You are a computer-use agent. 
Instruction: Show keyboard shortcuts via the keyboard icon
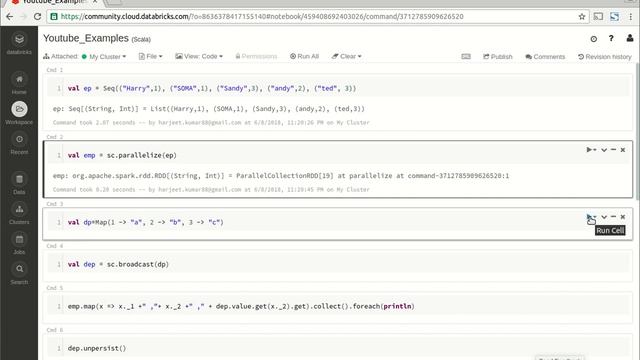click(466, 56)
